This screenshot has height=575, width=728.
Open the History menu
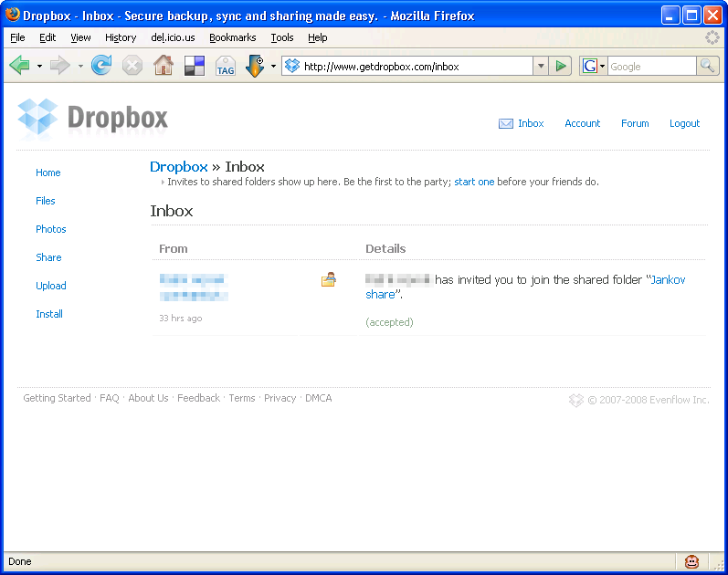(121, 37)
